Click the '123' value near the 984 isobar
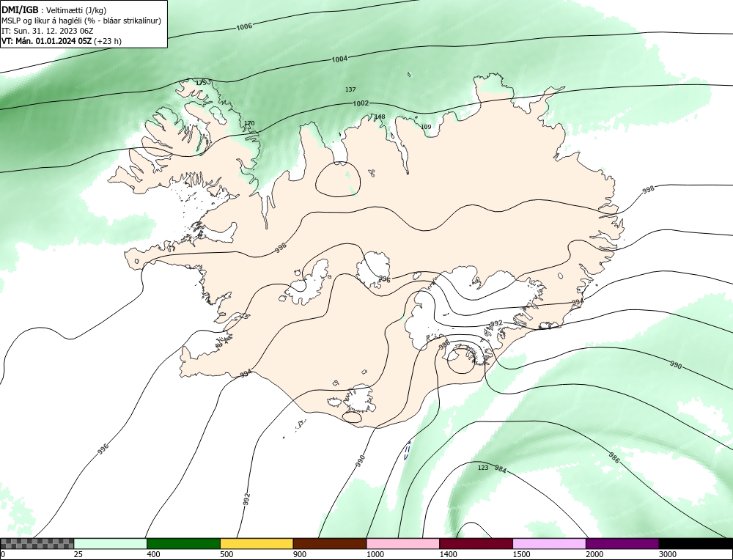This screenshot has height=560, width=733. coord(483,468)
